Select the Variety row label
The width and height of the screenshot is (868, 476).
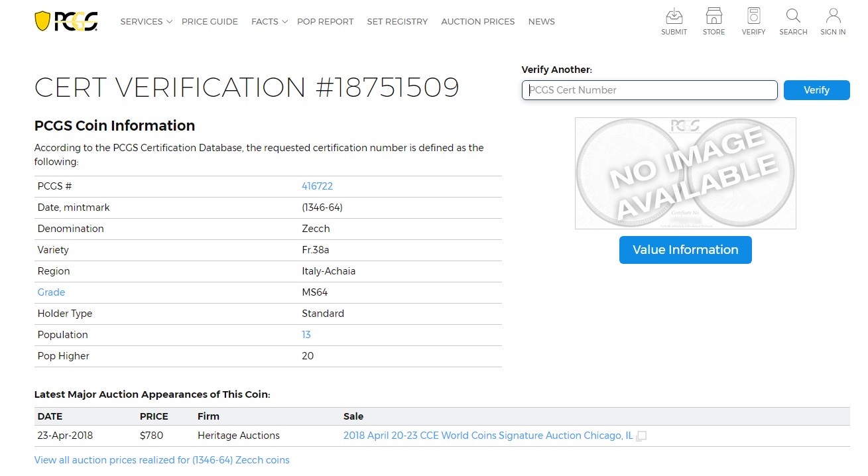tap(53, 250)
